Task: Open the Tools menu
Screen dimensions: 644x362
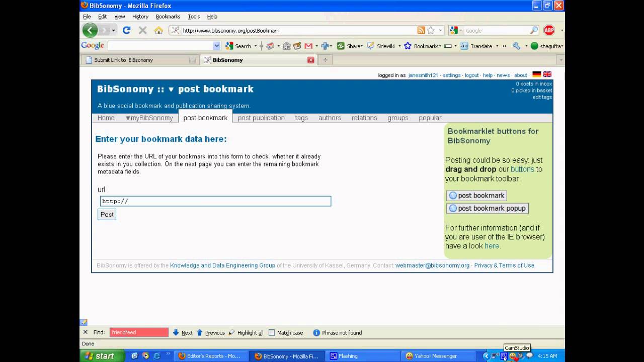Action: (194, 17)
